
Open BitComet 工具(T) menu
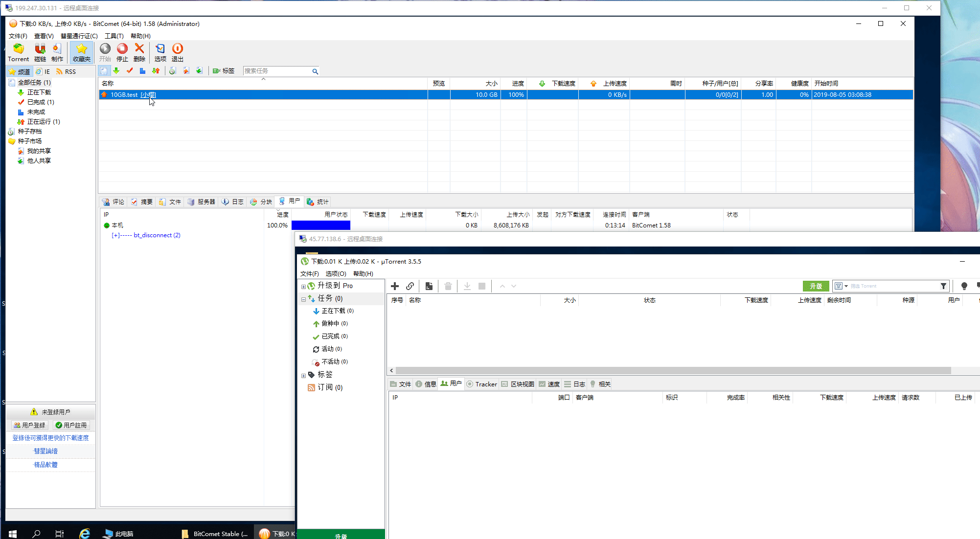point(114,36)
